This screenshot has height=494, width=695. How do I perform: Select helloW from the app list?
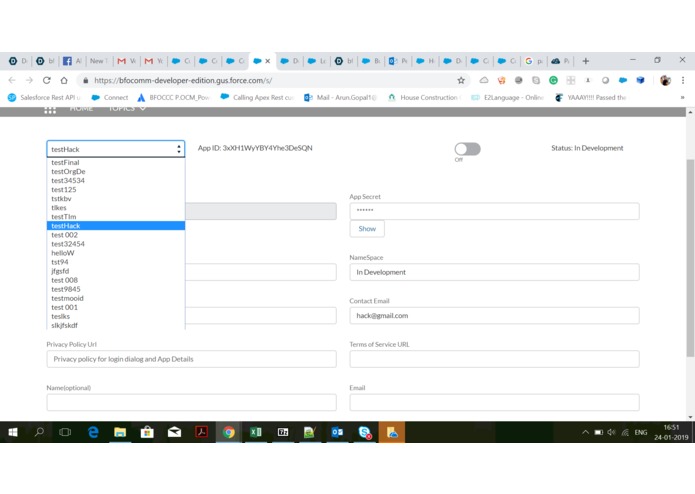coord(116,253)
